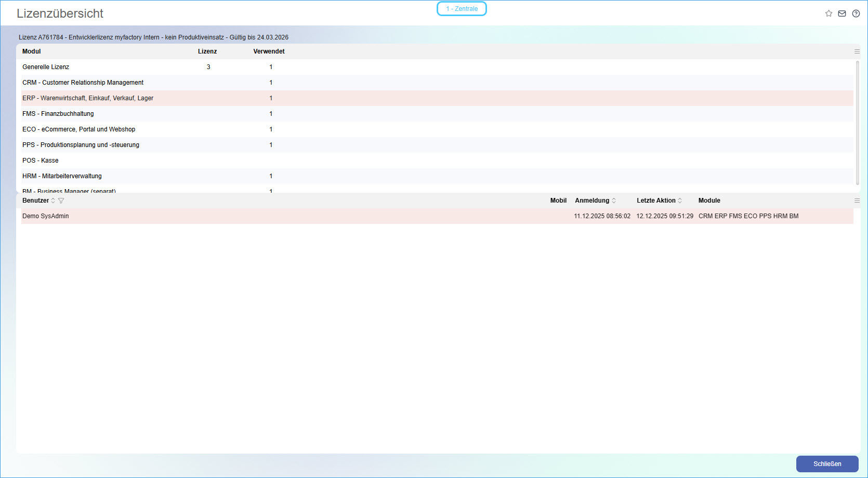
Task: Sort by Letzte Aktion column arrows
Action: [x=680, y=201]
